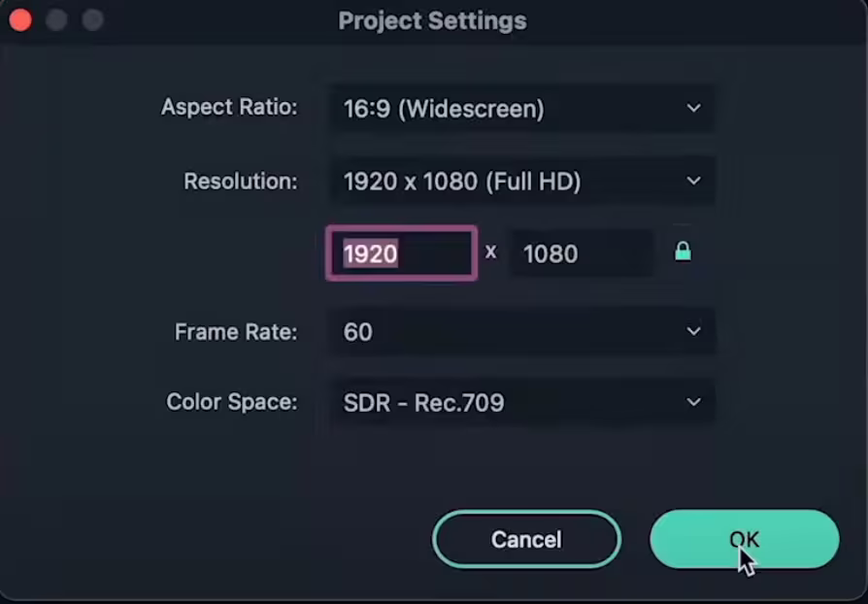Click the Aspect Ratio label
This screenshot has height=604, width=868.
(229, 107)
